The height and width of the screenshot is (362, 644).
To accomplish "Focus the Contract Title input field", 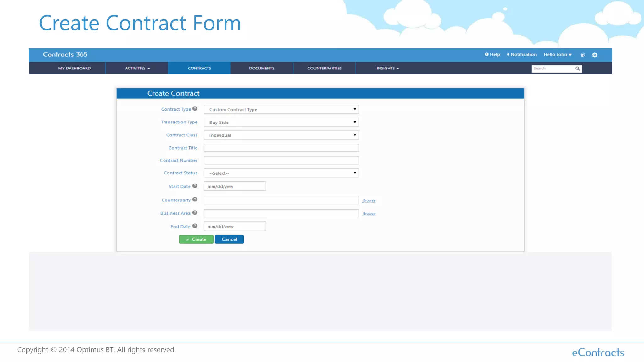I will 281,148.
